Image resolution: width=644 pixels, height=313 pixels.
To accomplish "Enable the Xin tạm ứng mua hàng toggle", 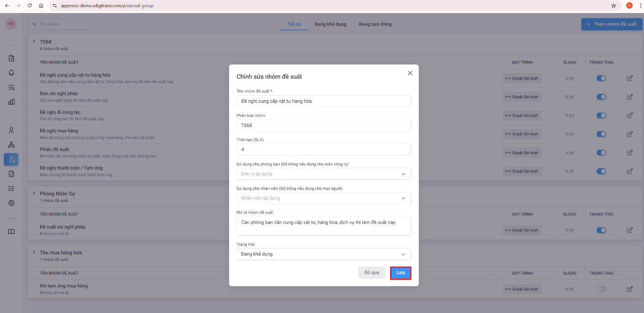I will 601,289.
